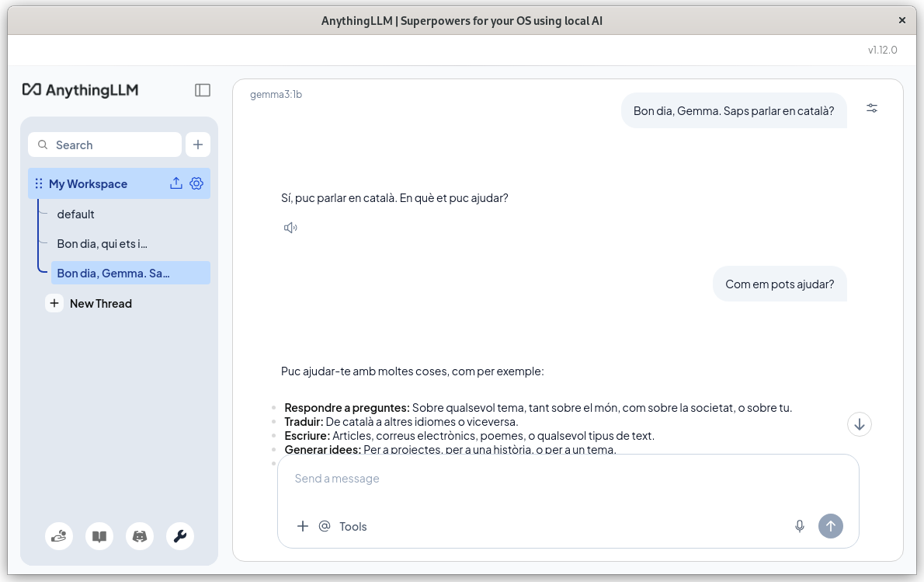Click the @ agent mention icon
The width and height of the screenshot is (924, 582).
[324, 526]
